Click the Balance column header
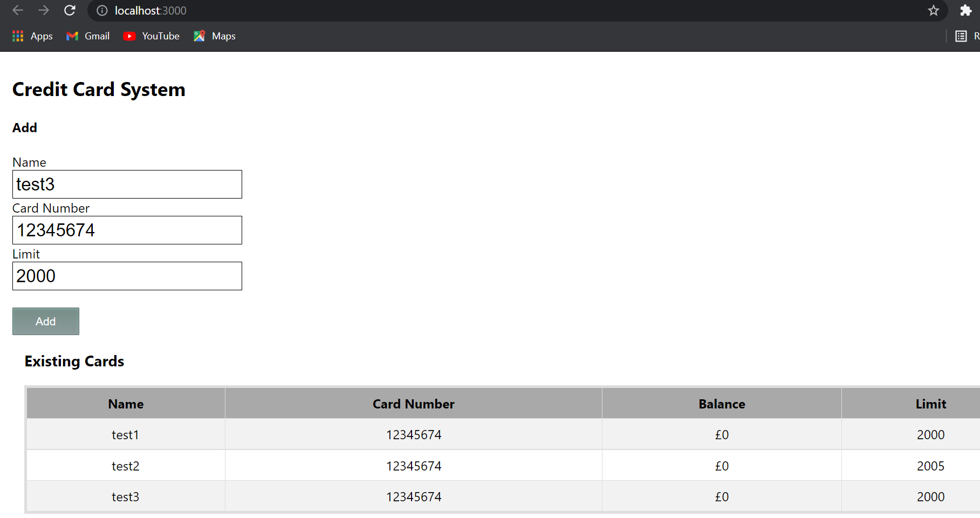The width and height of the screenshot is (980, 518). click(x=722, y=404)
